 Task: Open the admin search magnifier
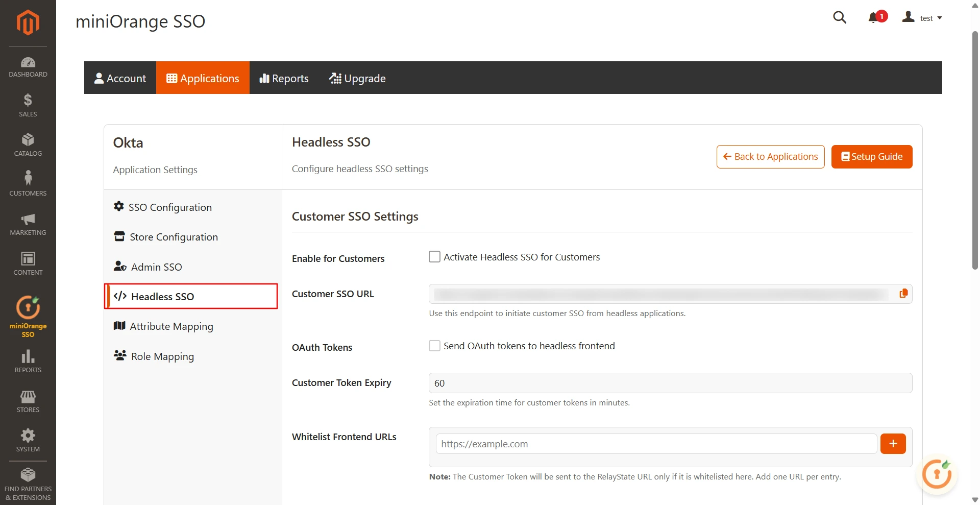click(840, 17)
